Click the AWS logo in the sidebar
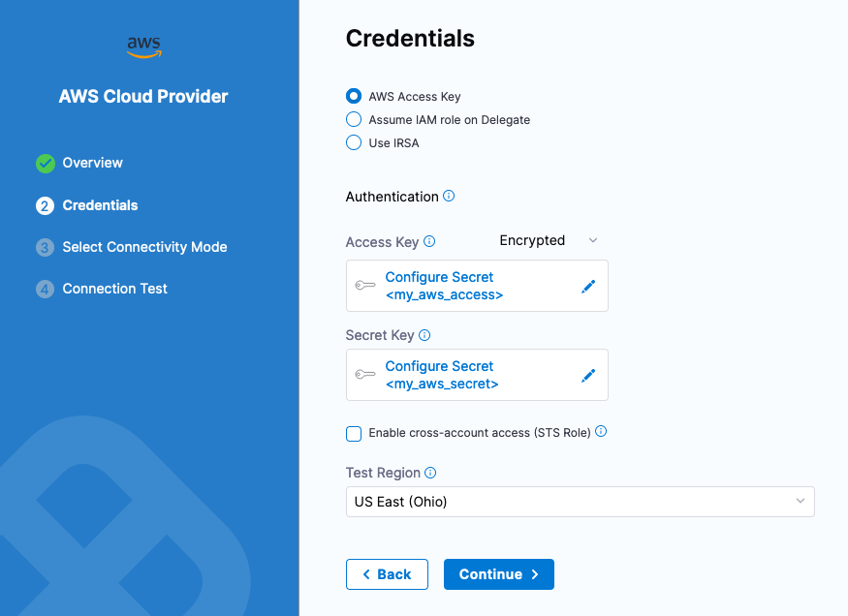Screen dimensions: 848x616 pyautogui.click(x=142, y=46)
